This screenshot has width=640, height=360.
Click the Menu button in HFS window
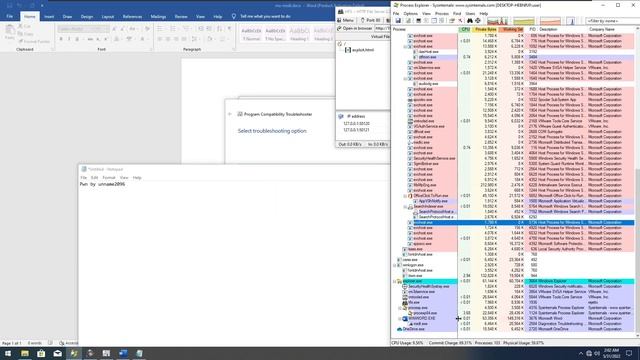pyautogui.click(x=345, y=20)
